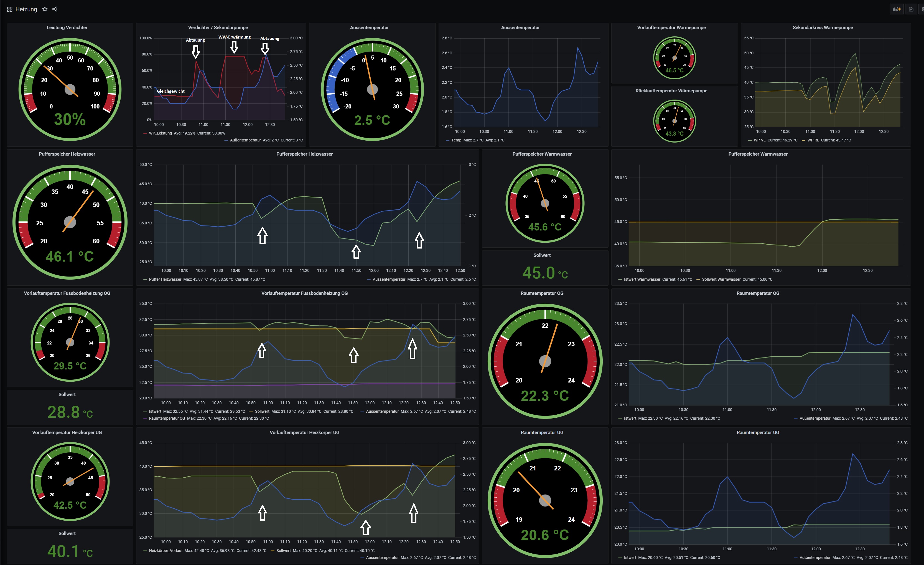Image resolution: width=924 pixels, height=565 pixels.
Task: Click "Current: 45.61 °C" Istwert Warmwasser value
Action: pos(677,279)
